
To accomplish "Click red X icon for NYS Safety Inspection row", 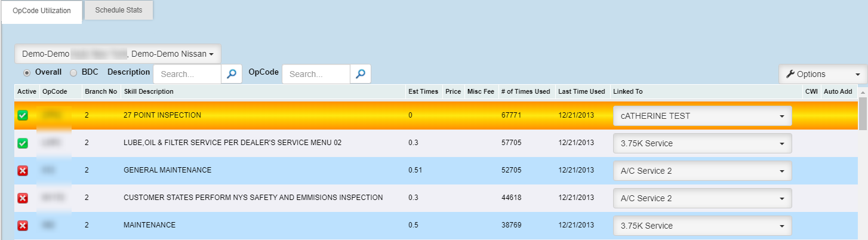I will click(23, 198).
